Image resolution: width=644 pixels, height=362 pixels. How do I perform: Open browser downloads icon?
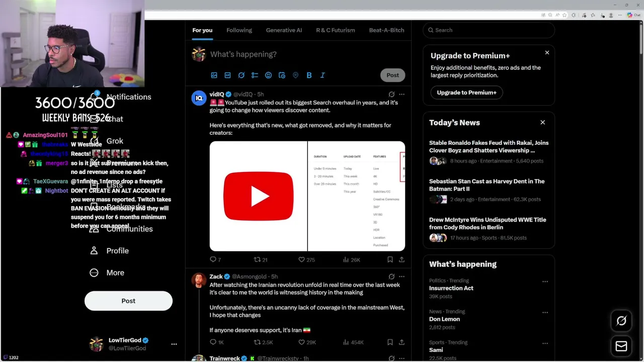coord(602,15)
